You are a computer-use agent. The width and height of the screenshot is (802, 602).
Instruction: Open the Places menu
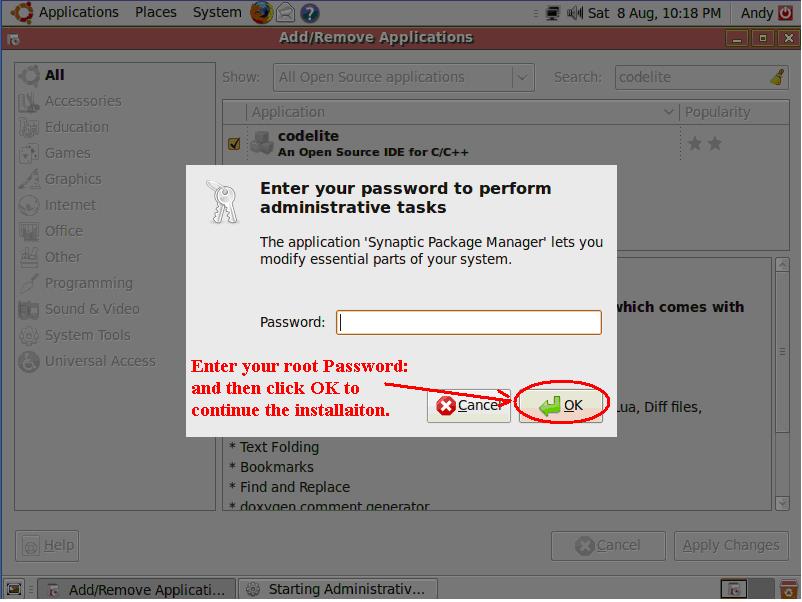click(x=155, y=12)
